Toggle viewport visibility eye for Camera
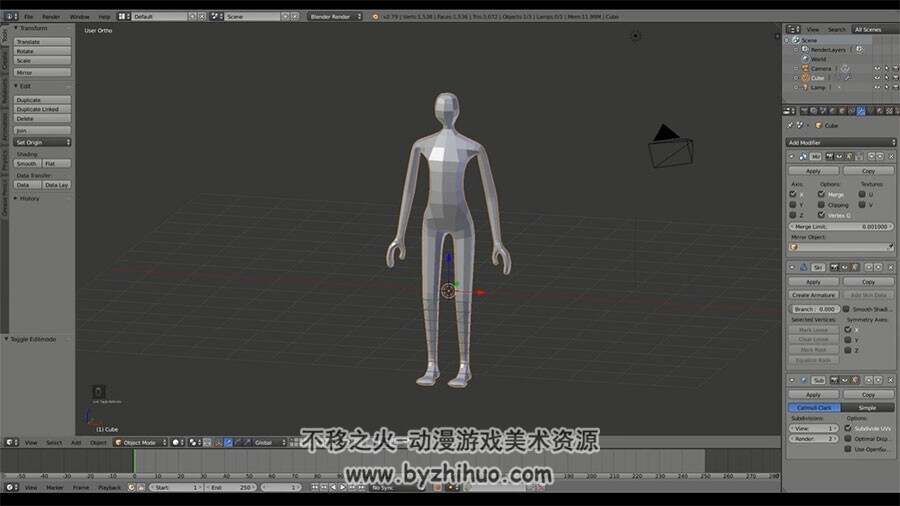 (877, 68)
